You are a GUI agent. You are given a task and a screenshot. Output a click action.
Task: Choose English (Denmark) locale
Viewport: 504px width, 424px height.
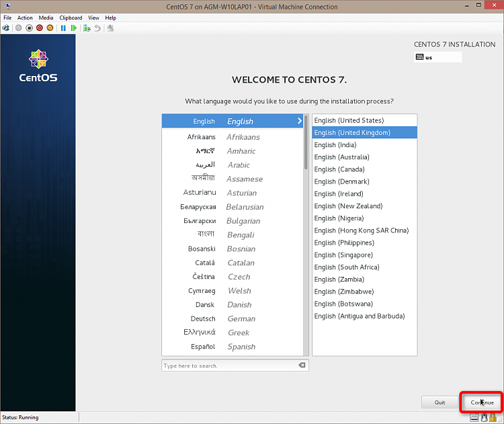[364, 181]
